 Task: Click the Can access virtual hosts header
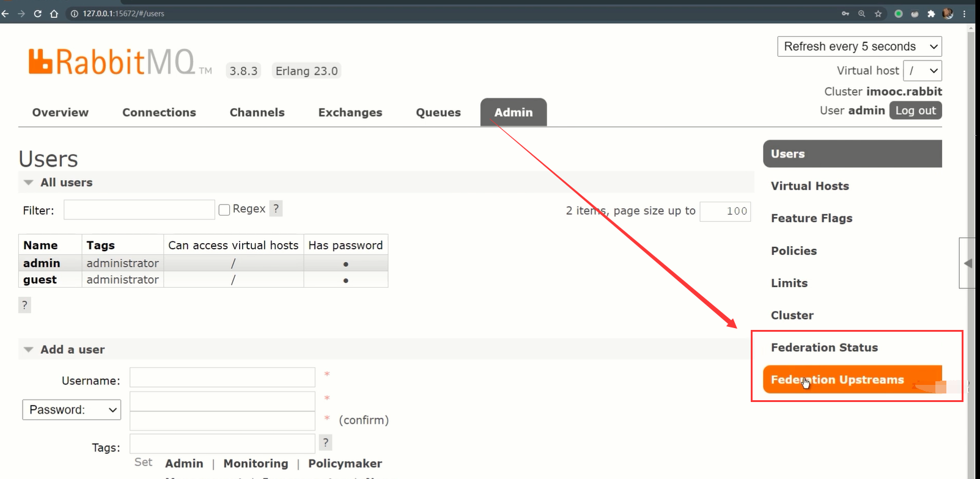pyautogui.click(x=234, y=245)
